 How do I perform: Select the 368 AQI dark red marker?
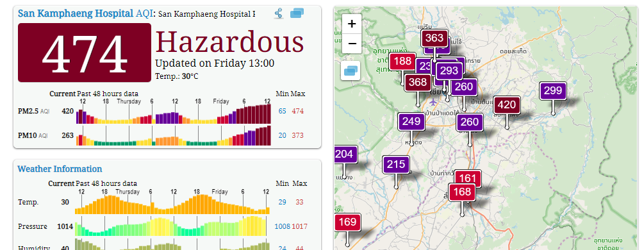pyautogui.click(x=418, y=82)
